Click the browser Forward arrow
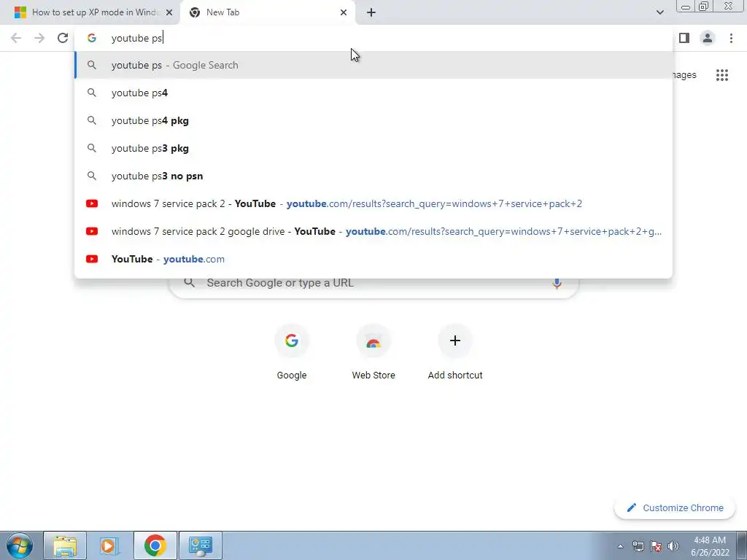 coord(39,38)
